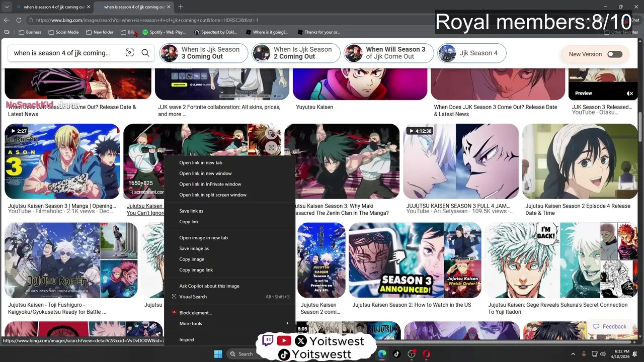This screenshot has width=644, height=362.
Task: Open the Opera browser taskbar icon
Action: click(426, 354)
